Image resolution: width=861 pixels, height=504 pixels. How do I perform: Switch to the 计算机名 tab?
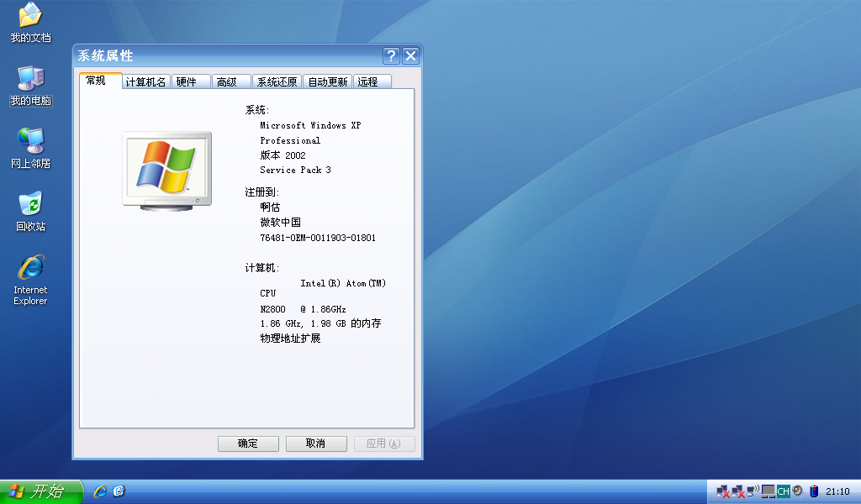[146, 81]
